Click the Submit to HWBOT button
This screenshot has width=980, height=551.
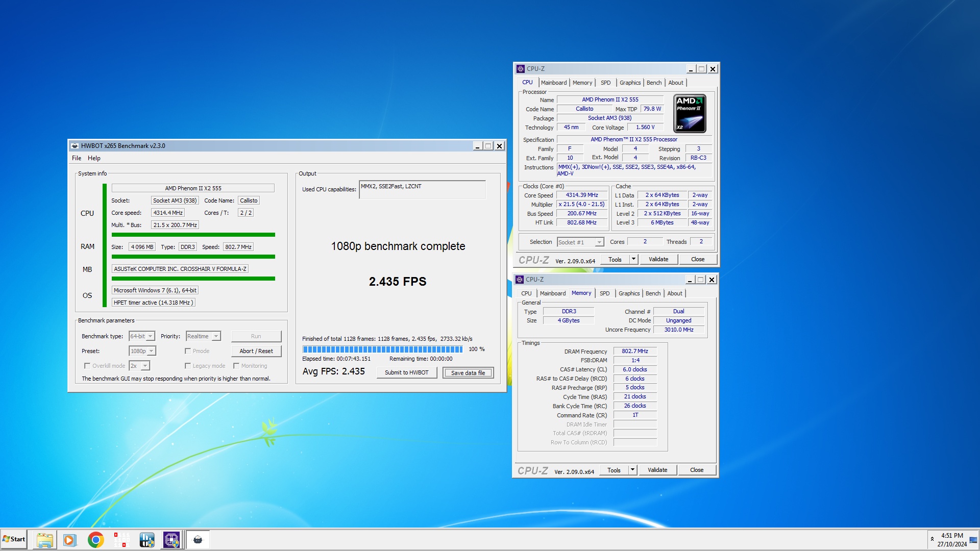407,372
